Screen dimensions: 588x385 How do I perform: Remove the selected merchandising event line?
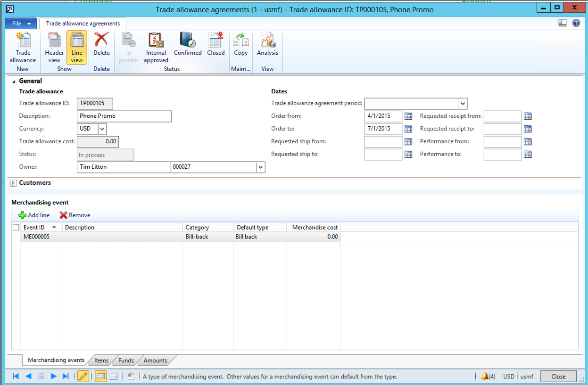(x=74, y=215)
